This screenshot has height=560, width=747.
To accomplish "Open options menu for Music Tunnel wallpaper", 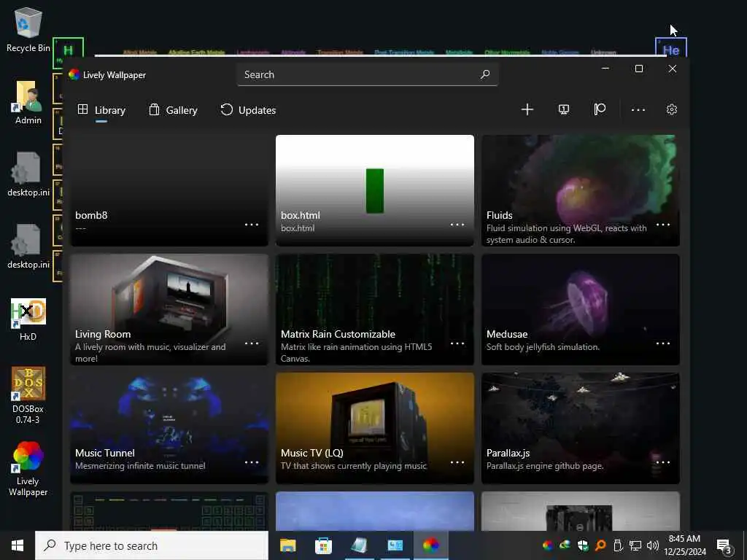I will pyautogui.click(x=252, y=462).
